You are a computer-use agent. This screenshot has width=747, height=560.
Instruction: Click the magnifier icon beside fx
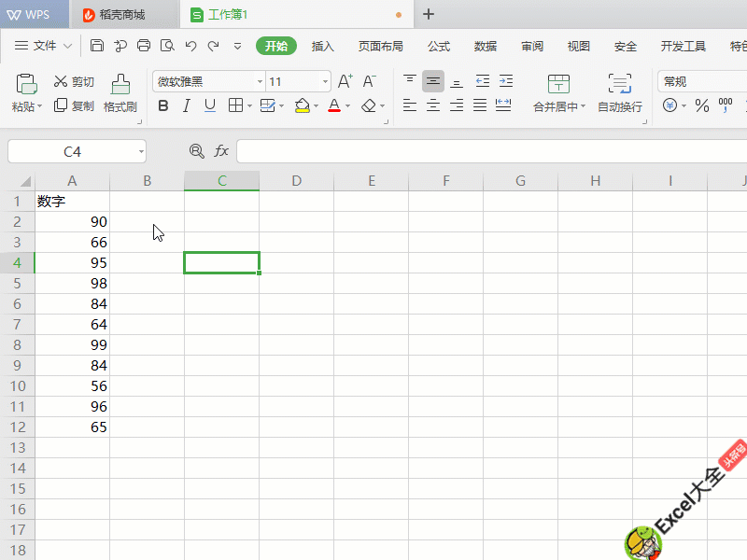tap(196, 151)
